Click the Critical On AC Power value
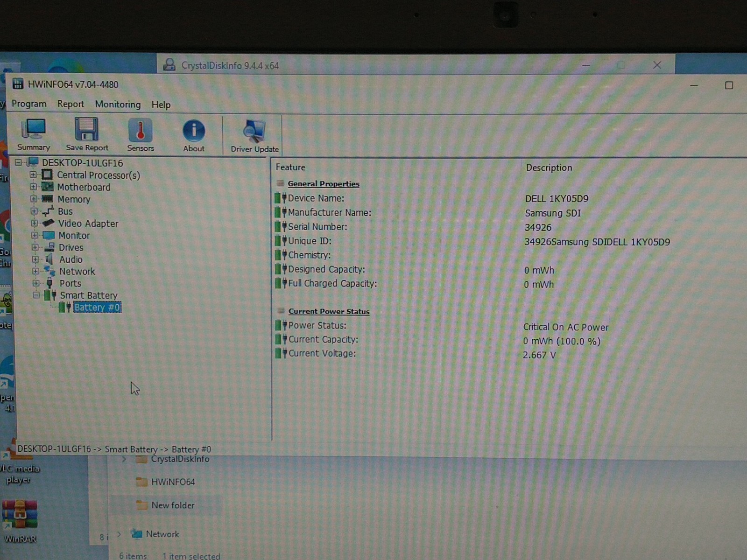 pyautogui.click(x=566, y=327)
